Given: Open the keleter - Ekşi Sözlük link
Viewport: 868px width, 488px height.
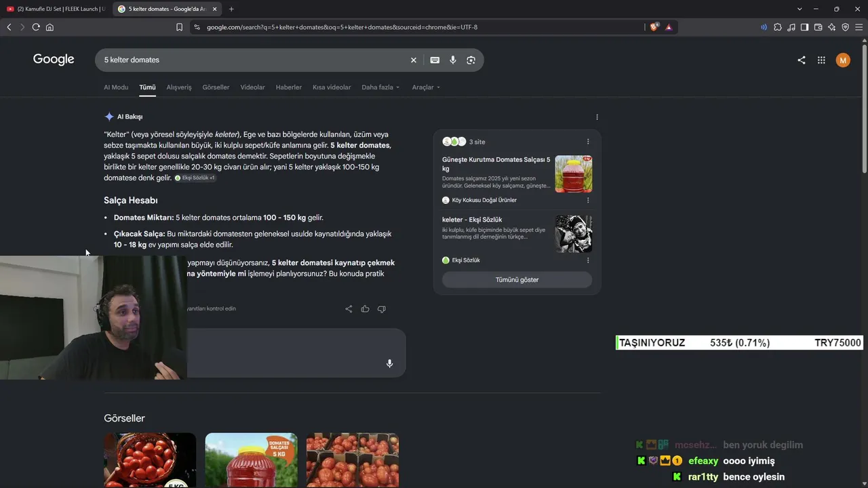Looking at the screenshot, I should 472,220.
